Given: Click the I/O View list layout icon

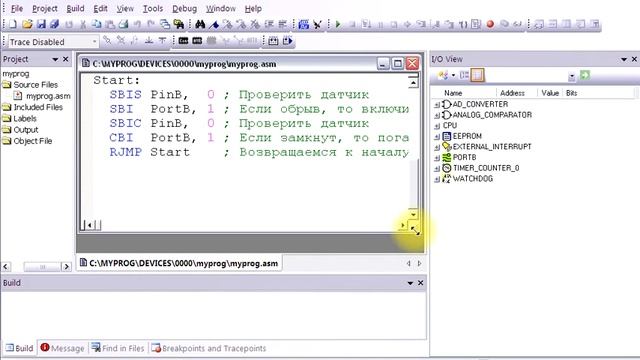Looking at the screenshot, I should coord(464,75).
